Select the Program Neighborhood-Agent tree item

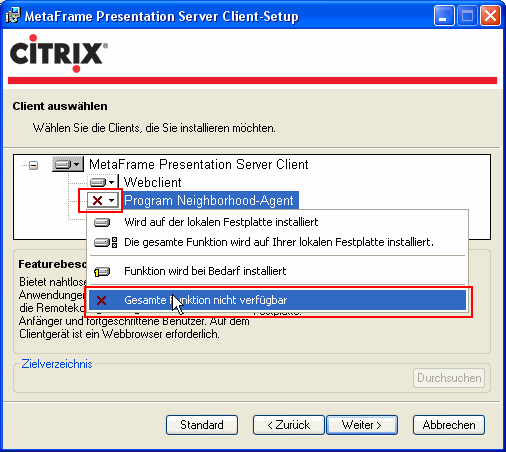point(209,200)
